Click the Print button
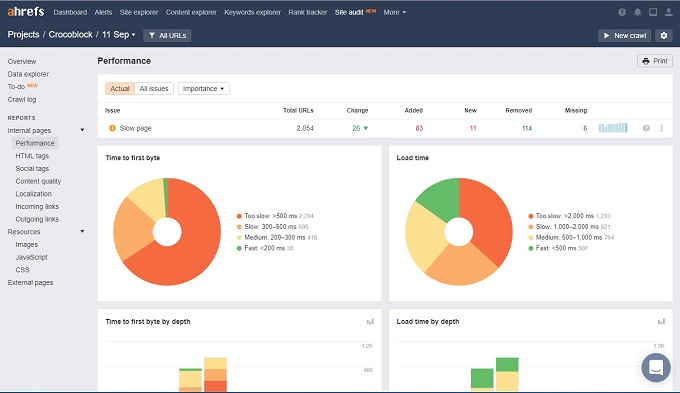The height and width of the screenshot is (393, 680). pos(655,61)
